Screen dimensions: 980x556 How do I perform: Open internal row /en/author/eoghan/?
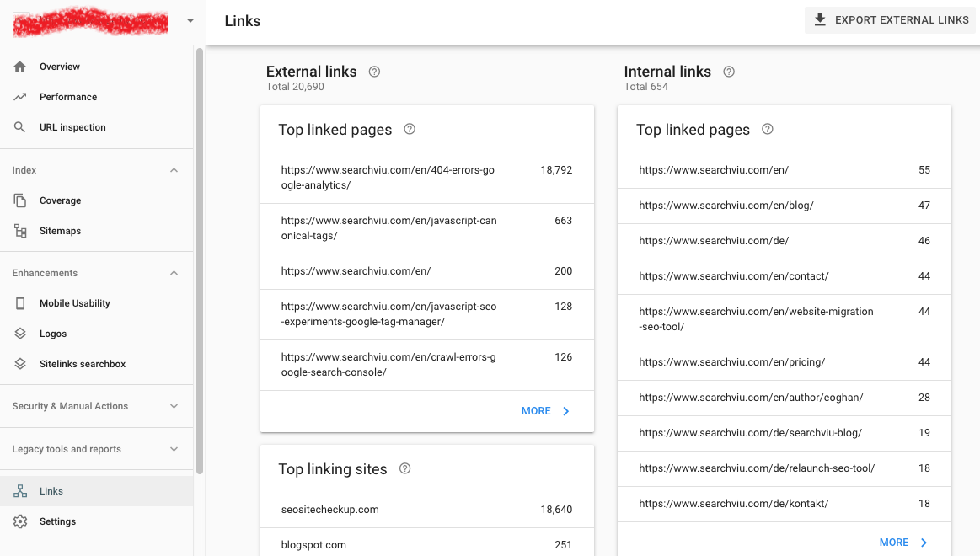click(x=785, y=398)
